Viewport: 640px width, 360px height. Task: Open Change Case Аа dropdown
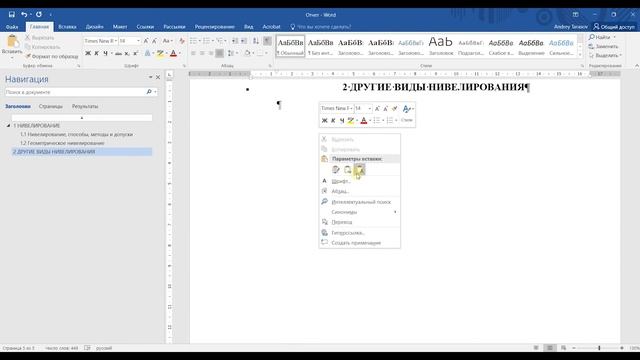pos(167,41)
